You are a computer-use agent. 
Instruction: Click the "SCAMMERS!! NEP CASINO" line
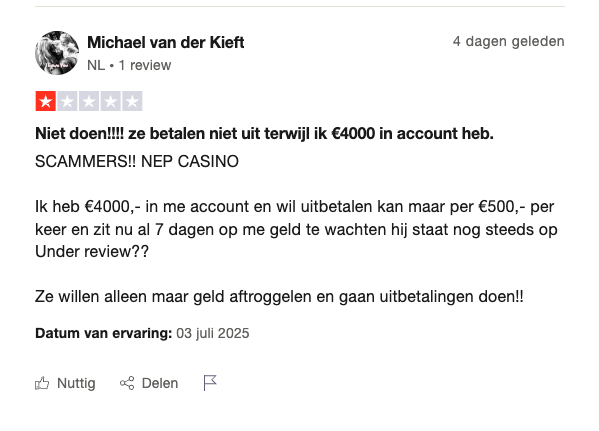click(x=137, y=162)
